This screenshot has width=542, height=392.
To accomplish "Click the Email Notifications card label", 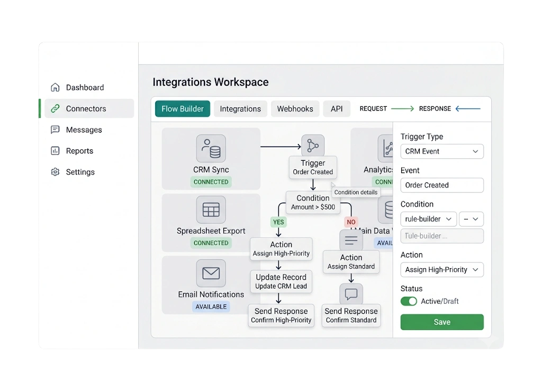I will (x=211, y=294).
